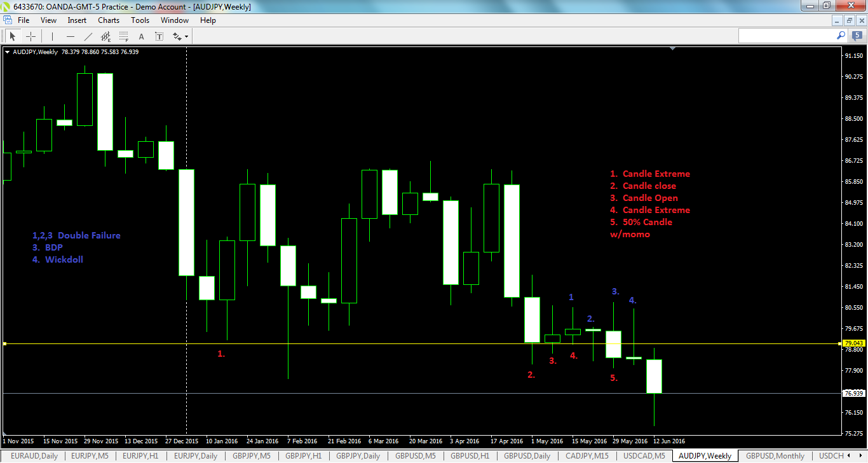Open the Charts menu
The height and width of the screenshot is (463, 868).
coord(108,20)
